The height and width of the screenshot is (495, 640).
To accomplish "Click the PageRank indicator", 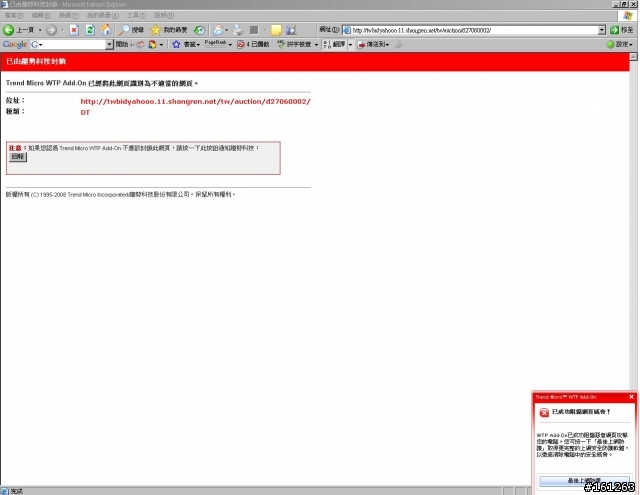I will pos(216,44).
